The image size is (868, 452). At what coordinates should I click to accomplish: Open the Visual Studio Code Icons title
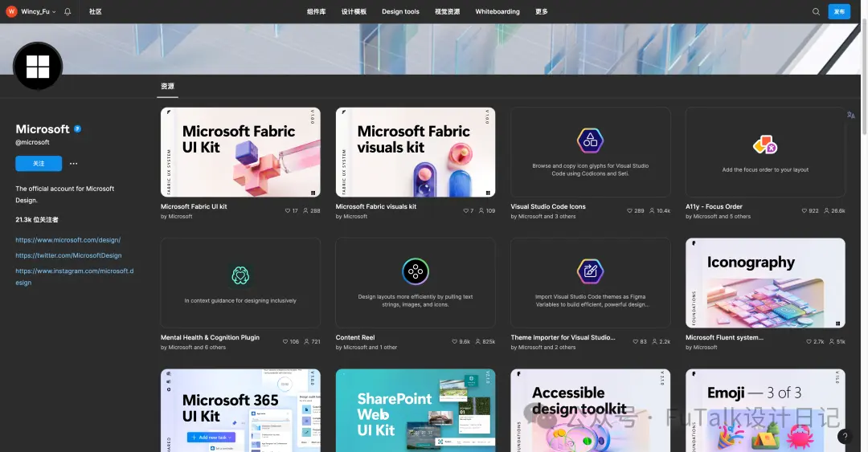point(548,206)
